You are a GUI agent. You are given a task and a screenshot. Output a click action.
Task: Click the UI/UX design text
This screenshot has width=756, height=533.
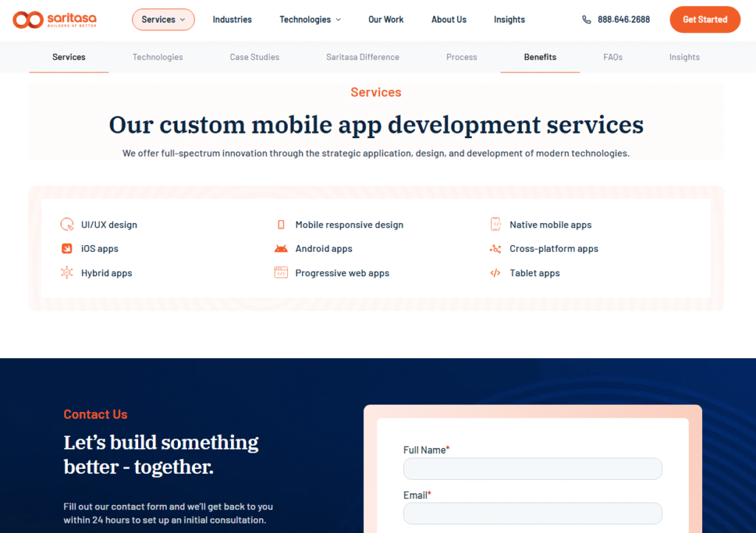click(x=109, y=224)
